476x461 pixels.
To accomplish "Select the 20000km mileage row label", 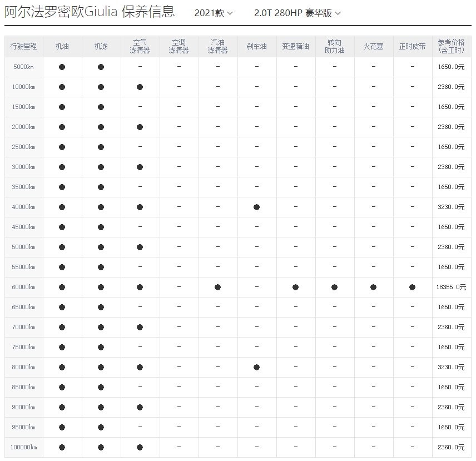I will (x=24, y=127).
